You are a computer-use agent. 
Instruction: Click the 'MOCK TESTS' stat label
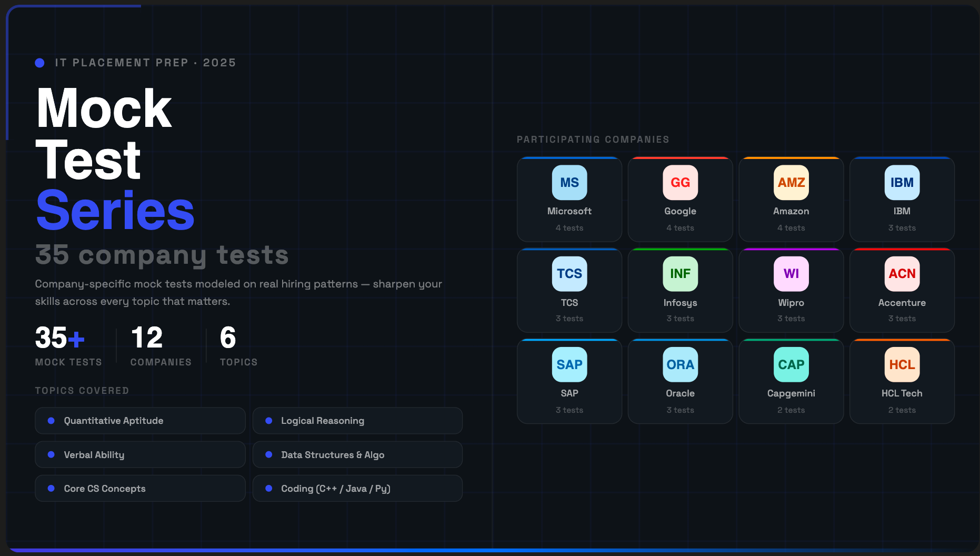68,362
